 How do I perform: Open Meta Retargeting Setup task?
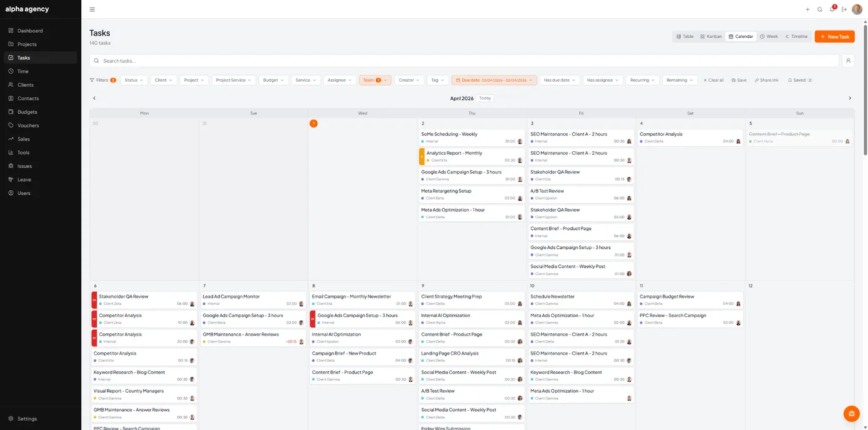coord(471,195)
